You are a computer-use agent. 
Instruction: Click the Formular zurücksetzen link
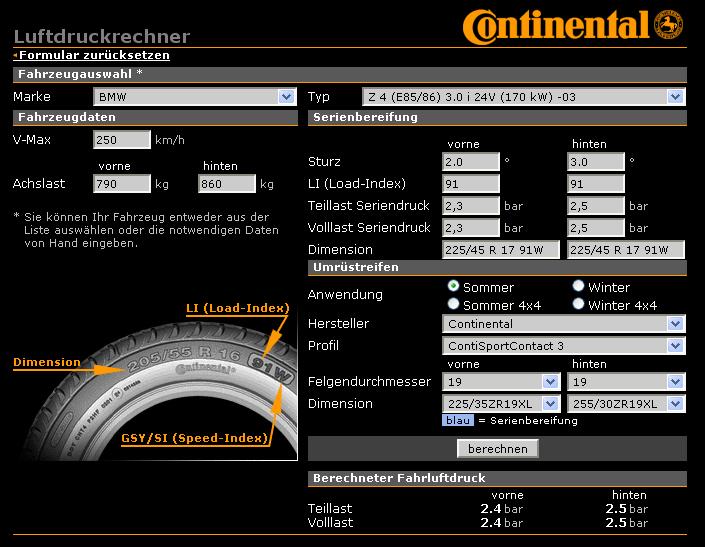(93, 56)
